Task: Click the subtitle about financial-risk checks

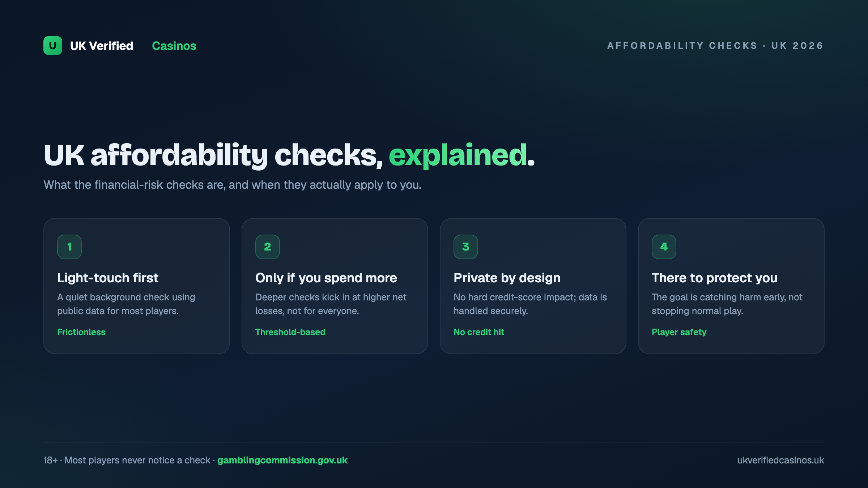Action: pyautogui.click(x=233, y=185)
